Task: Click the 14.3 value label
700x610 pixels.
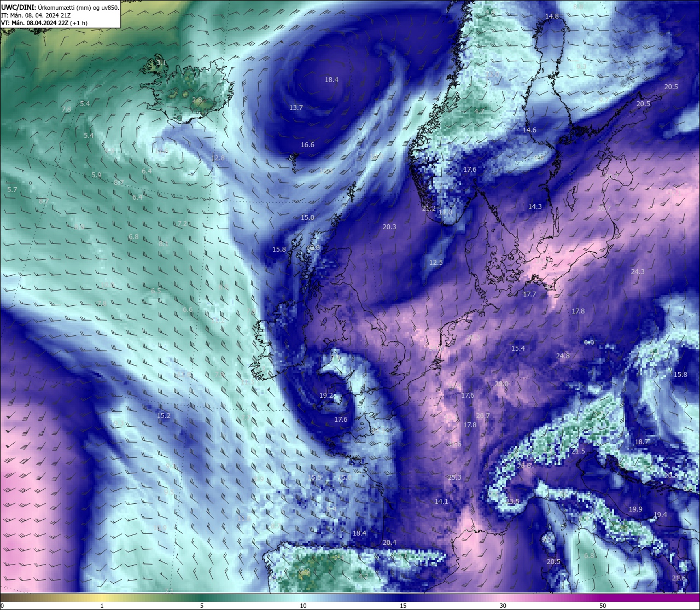Action: tap(535, 207)
